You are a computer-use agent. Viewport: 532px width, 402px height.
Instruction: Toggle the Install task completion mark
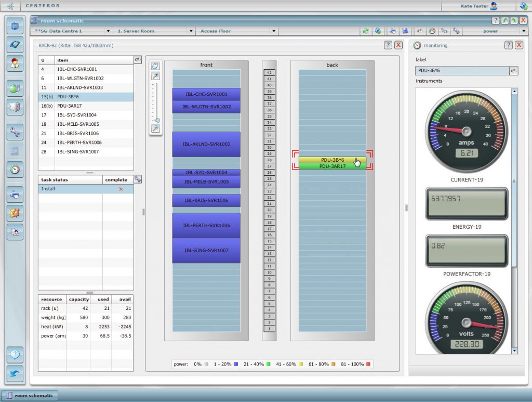[x=121, y=189]
